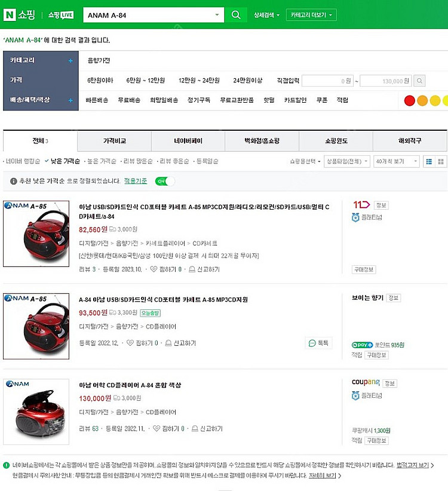Click 신고하기 on 82,560원 item

(204, 269)
